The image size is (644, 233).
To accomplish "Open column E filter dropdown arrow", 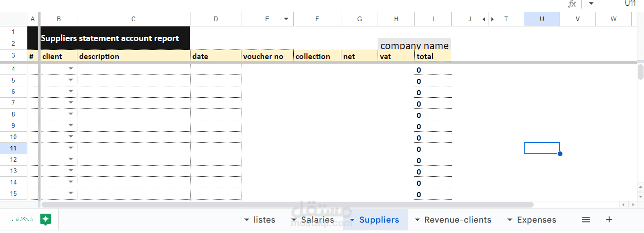I will click(286, 19).
